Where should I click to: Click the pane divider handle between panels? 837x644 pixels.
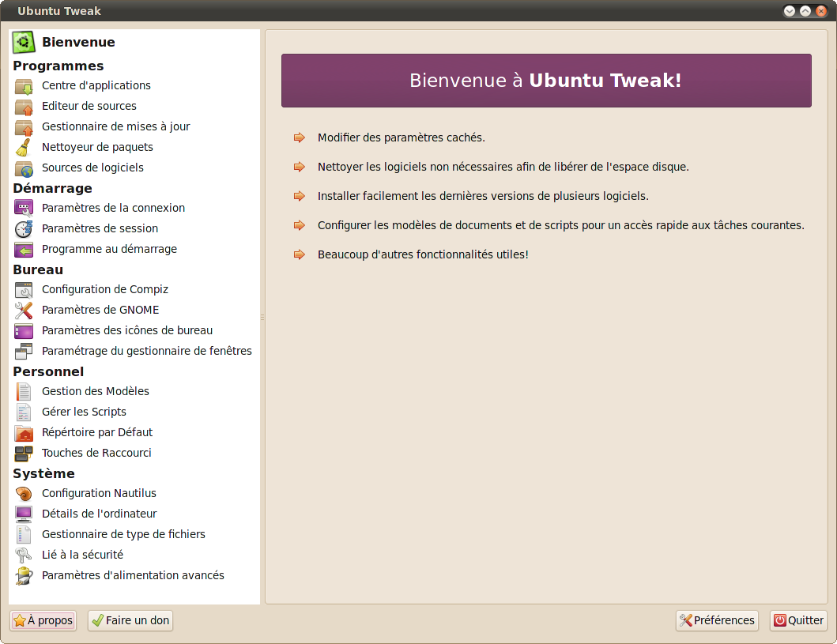[262, 317]
